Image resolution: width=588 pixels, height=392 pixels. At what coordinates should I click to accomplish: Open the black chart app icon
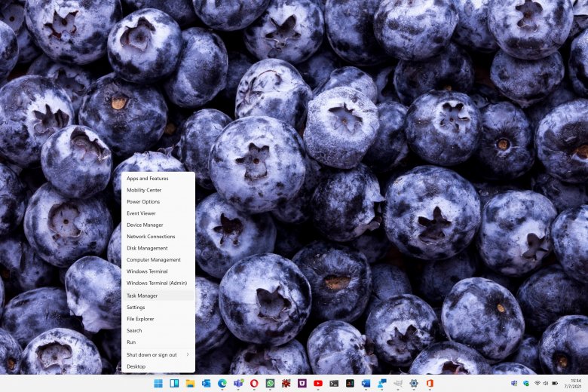coord(350,384)
